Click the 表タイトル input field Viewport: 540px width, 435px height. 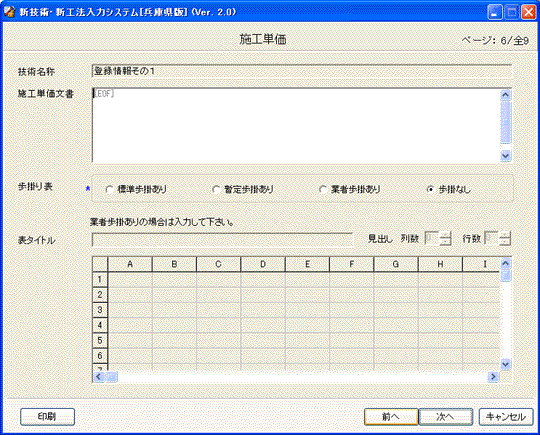point(222,240)
